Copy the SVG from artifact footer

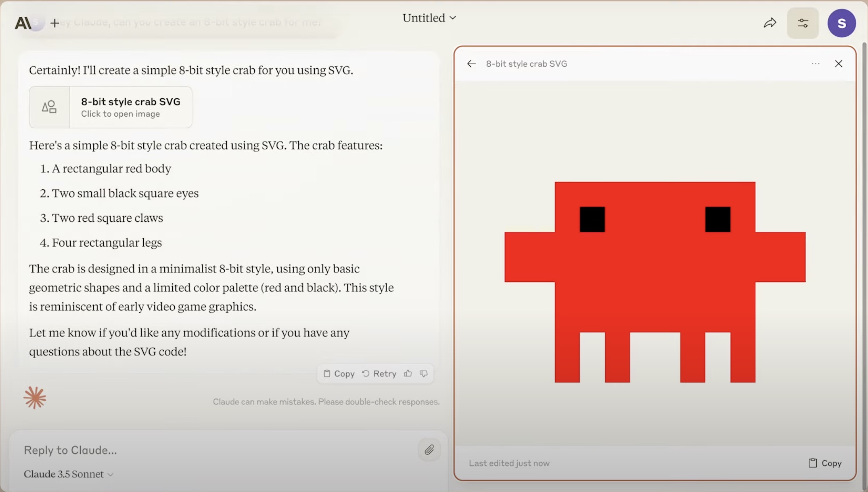(825, 463)
